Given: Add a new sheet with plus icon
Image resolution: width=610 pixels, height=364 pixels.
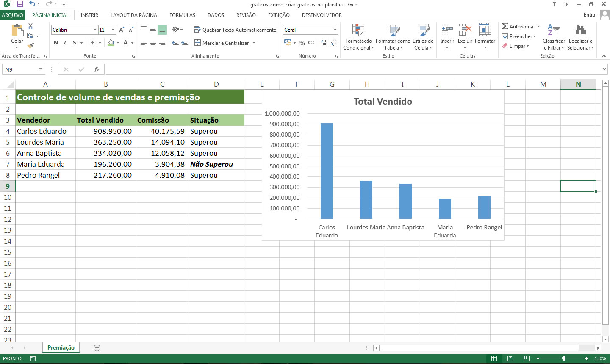Looking at the screenshot, I should (97, 348).
